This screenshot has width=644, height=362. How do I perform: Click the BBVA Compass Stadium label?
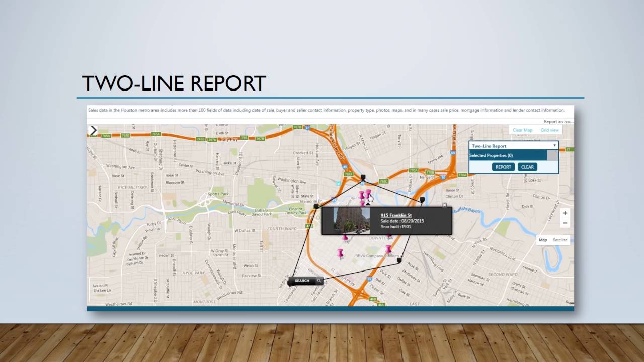[377, 256]
